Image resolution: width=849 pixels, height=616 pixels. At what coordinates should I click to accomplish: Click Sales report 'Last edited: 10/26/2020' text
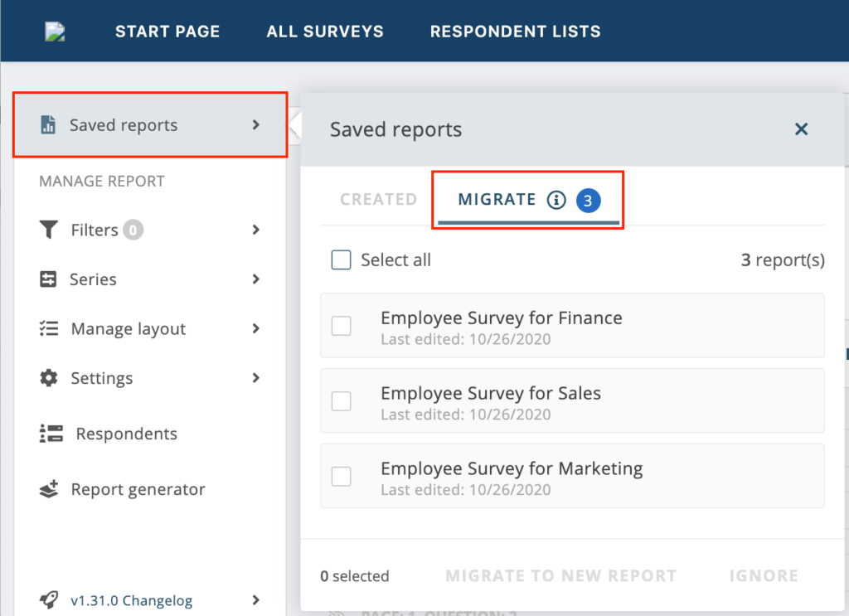[x=466, y=415]
